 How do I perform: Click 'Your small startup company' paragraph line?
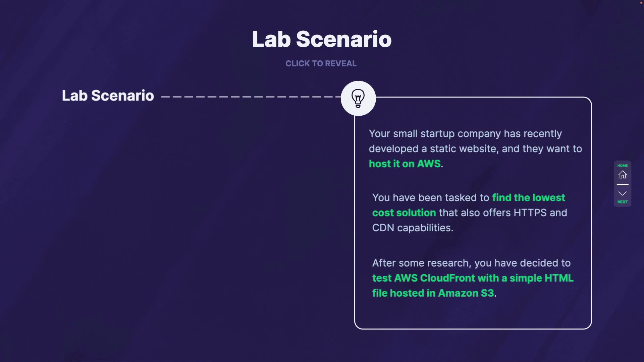pos(465,134)
